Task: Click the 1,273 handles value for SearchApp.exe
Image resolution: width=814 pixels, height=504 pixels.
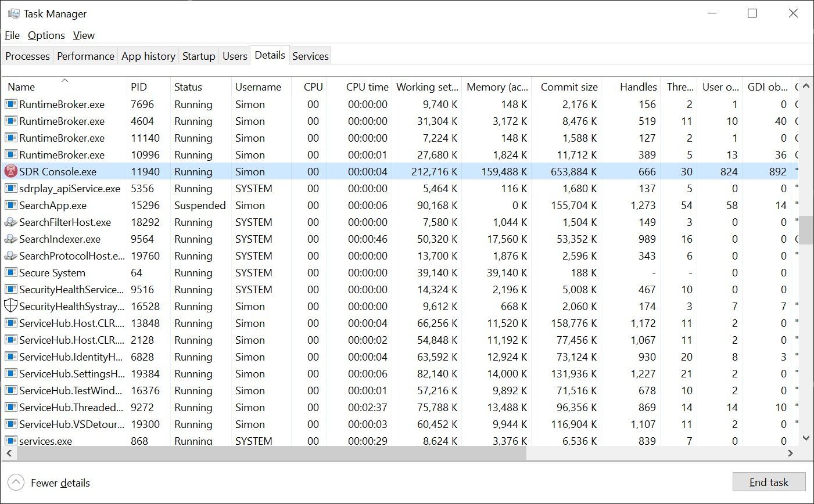Action: (x=643, y=206)
